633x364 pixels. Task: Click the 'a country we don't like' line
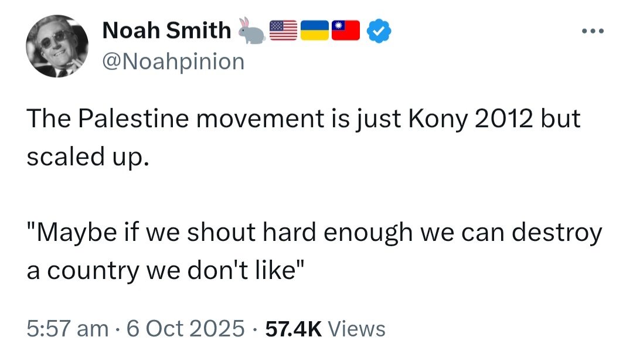click(x=165, y=270)
